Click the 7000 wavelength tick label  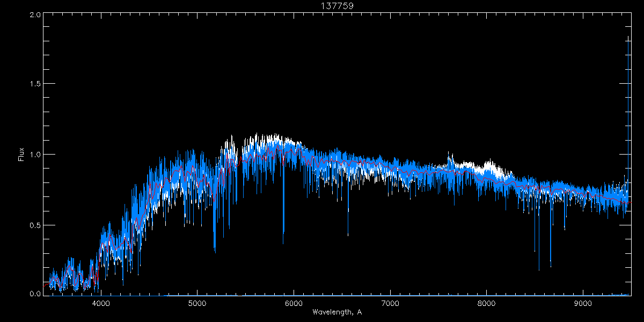pyautogui.click(x=390, y=304)
